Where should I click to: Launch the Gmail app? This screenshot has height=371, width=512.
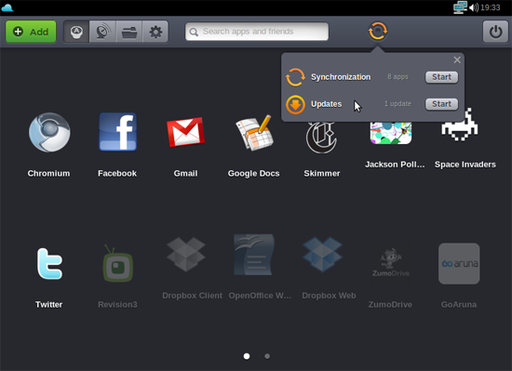tap(186, 132)
